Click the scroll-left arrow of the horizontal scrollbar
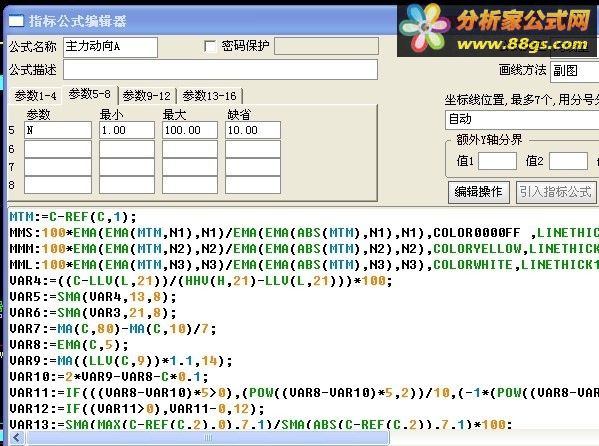 [17, 437]
